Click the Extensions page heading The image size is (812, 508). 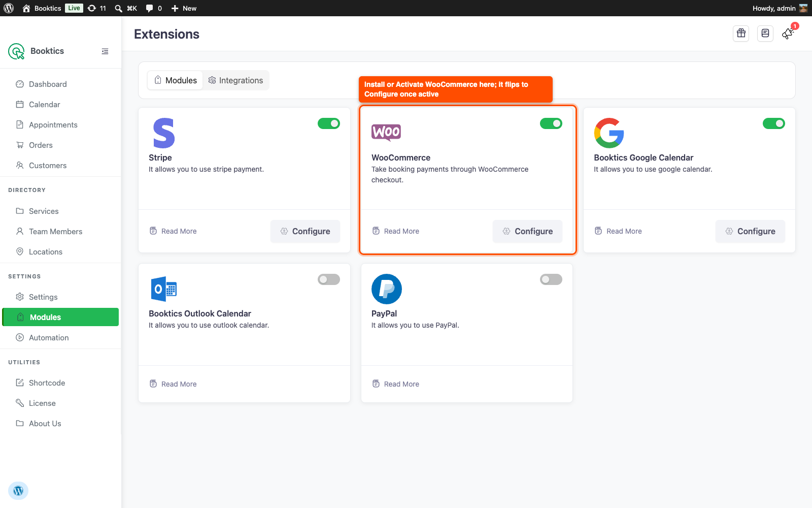[x=166, y=34]
